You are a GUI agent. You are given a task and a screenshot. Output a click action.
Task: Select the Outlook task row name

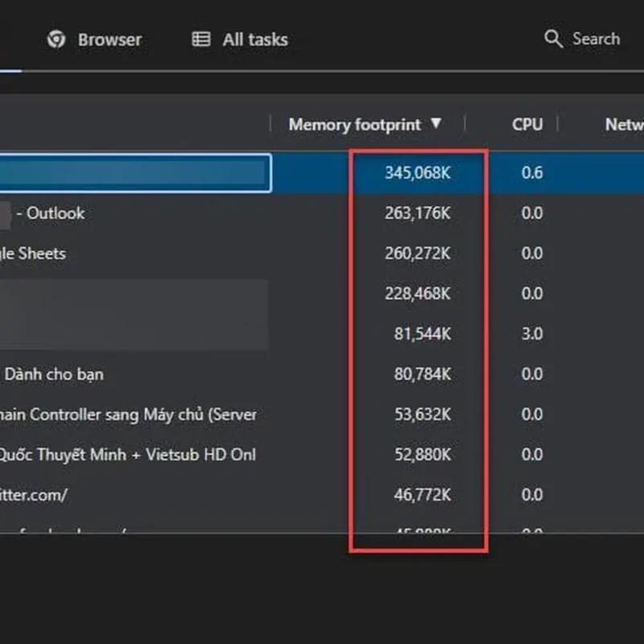(50, 213)
